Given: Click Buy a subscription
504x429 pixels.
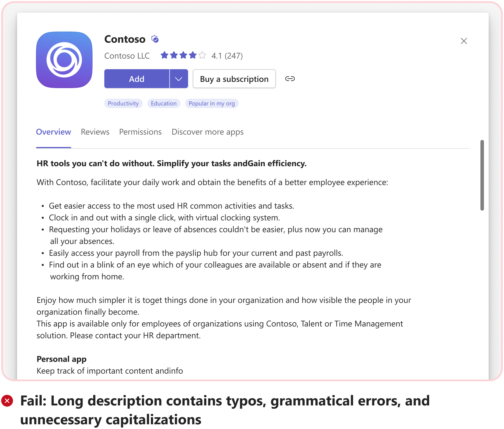Looking at the screenshot, I should coord(234,79).
